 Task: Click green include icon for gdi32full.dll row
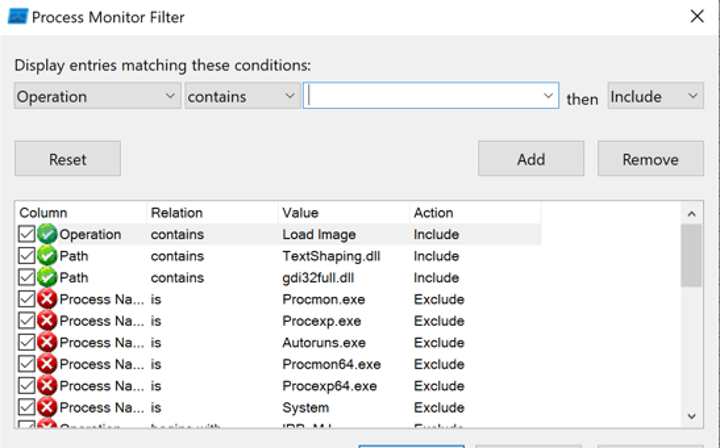[48, 277]
